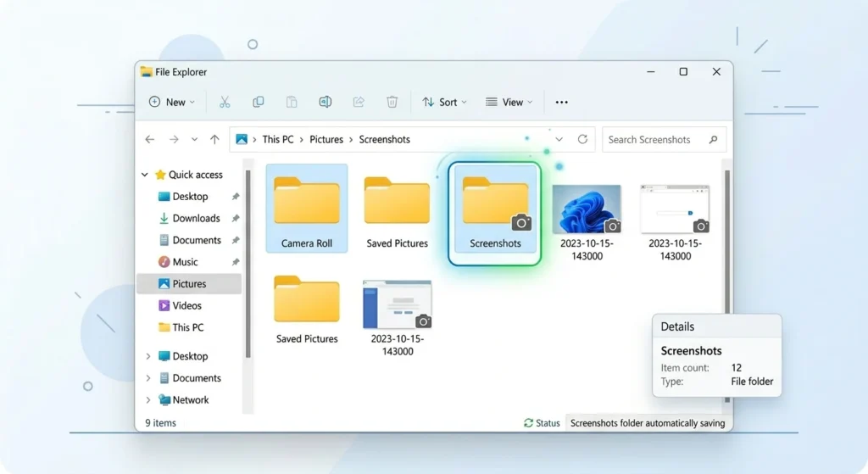
Task: Click the pin icon beside Desktop
Action: point(236,197)
